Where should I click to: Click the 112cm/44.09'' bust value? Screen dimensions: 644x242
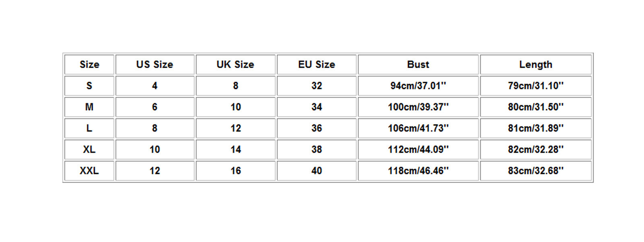[x=418, y=149]
